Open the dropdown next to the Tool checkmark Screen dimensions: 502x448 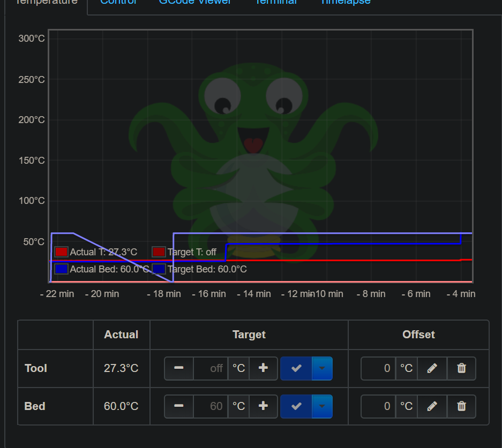322,368
